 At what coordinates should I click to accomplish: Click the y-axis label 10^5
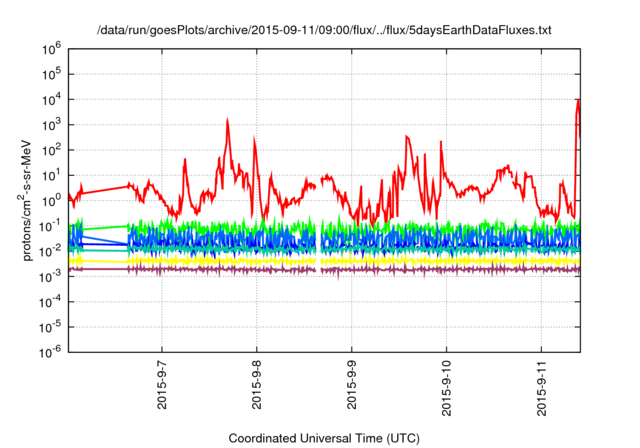coord(51,75)
